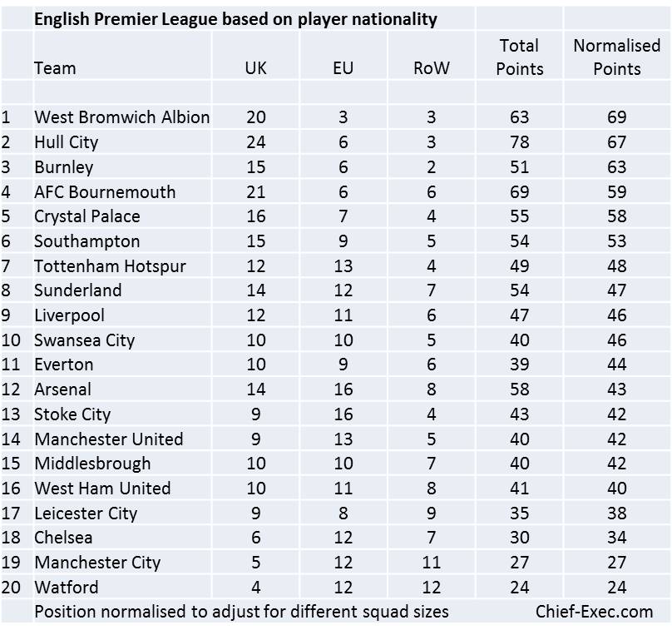Select the Total Points column header

click(x=519, y=57)
